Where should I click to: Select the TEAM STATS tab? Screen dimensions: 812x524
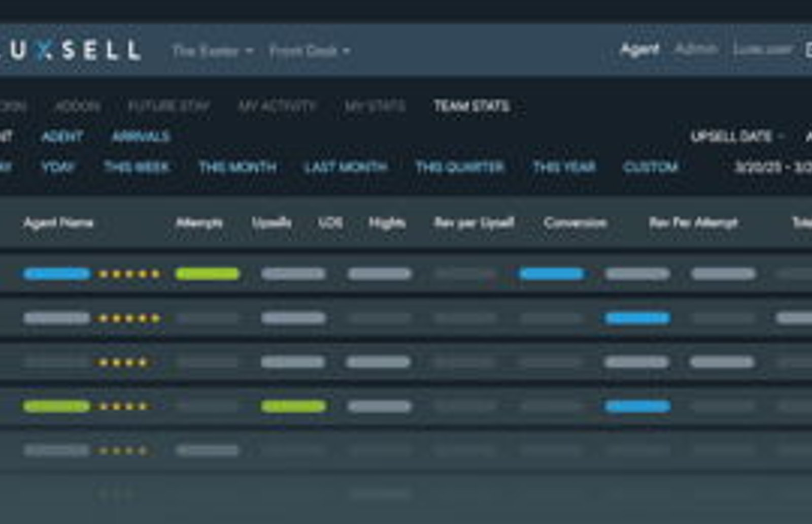coord(471,106)
